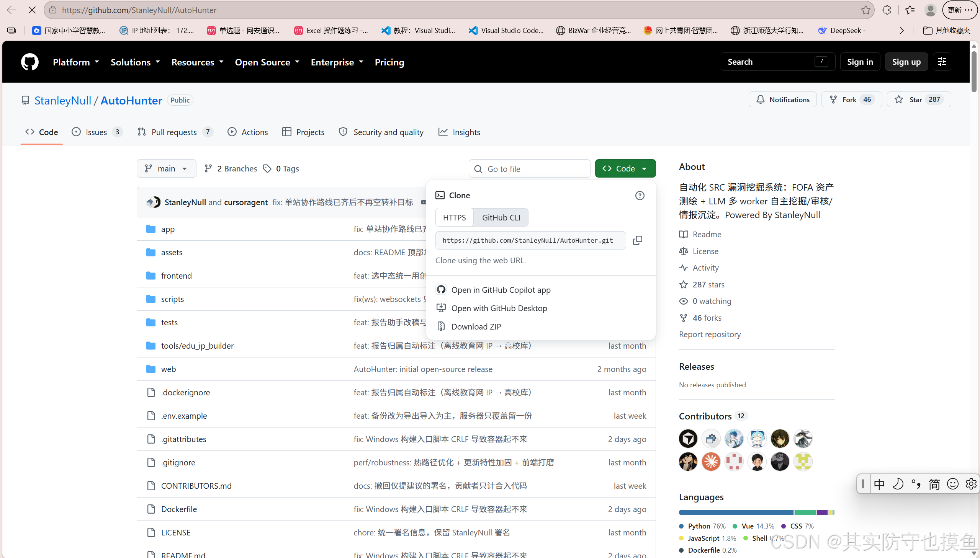
Task: Select the GitHub CLI clone tab
Action: [501, 218]
